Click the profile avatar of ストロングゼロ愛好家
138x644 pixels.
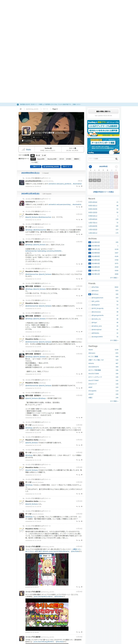[x=26, y=131]
